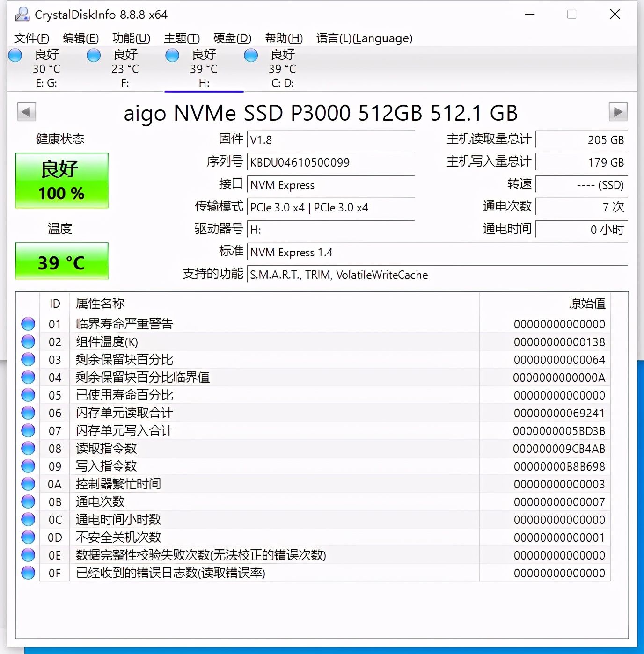This screenshot has width=644, height=654.
Task: Open the 主题(T) theme menu
Action: [181, 38]
